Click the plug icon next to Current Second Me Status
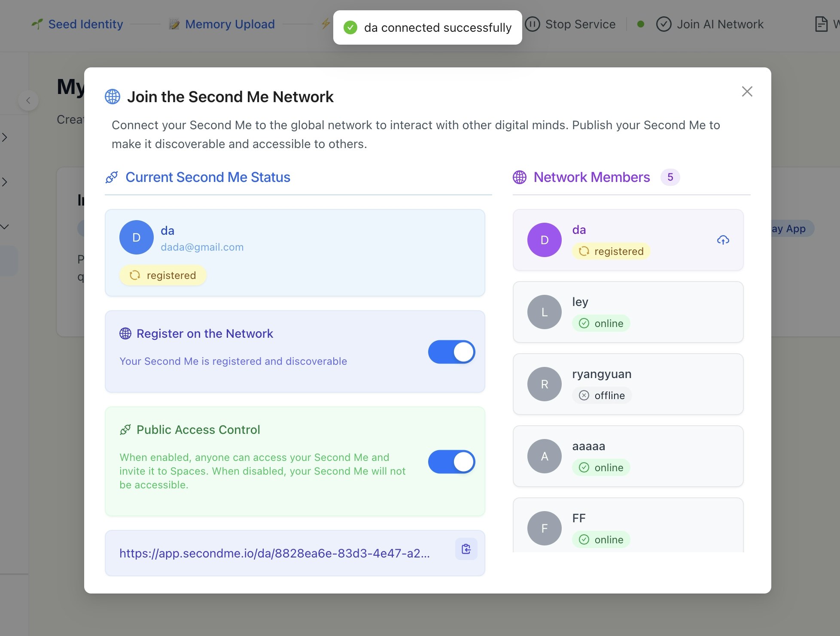This screenshot has height=636, width=840. pyautogui.click(x=112, y=177)
